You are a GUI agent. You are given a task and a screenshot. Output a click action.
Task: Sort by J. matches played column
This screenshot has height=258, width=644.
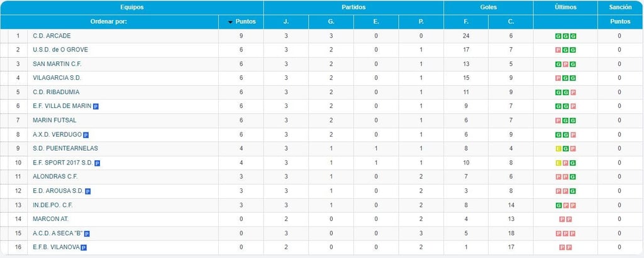pos(286,22)
